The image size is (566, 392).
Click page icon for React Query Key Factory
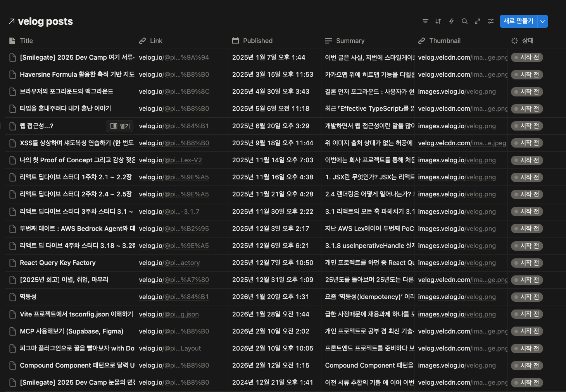[x=13, y=263]
